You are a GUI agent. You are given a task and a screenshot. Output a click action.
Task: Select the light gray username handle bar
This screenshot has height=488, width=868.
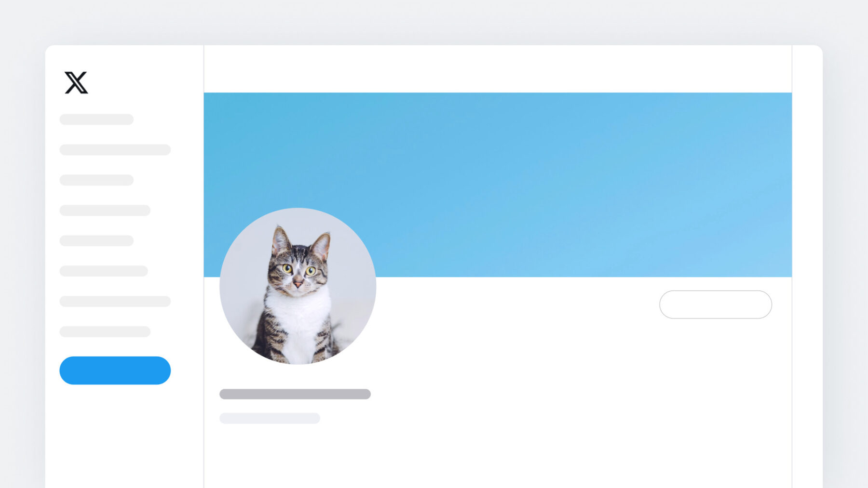click(270, 418)
